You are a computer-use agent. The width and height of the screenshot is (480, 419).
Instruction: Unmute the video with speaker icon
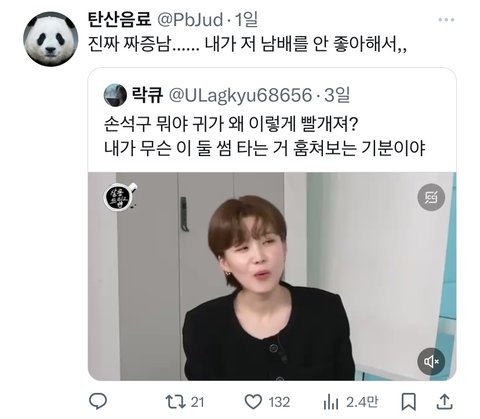tap(431, 362)
